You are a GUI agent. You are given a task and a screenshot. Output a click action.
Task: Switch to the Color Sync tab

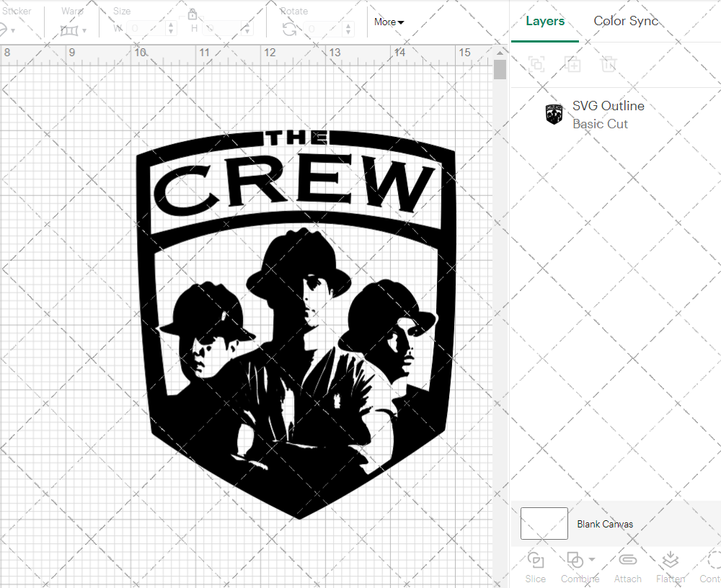(626, 21)
